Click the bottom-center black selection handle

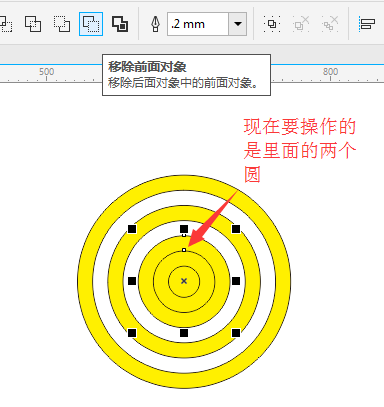pos(184,333)
